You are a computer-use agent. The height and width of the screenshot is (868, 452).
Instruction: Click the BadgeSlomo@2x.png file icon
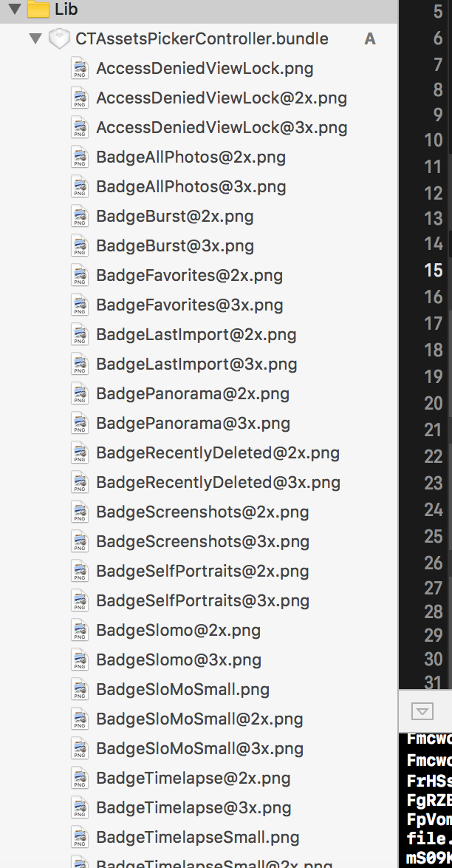80,631
